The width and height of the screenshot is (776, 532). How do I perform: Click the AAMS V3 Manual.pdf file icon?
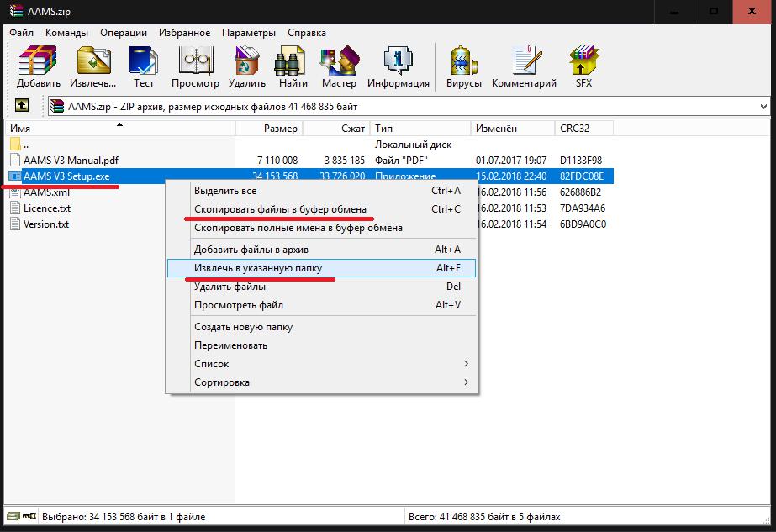point(16,161)
